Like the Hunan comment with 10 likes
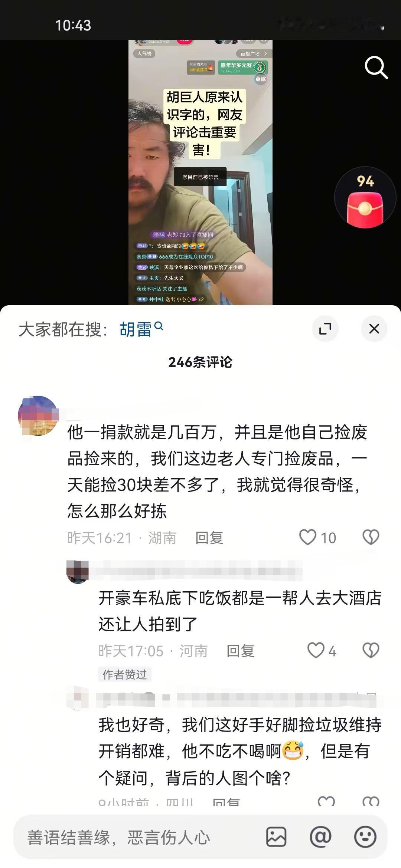Screen dimensions: 401x868 (308, 537)
